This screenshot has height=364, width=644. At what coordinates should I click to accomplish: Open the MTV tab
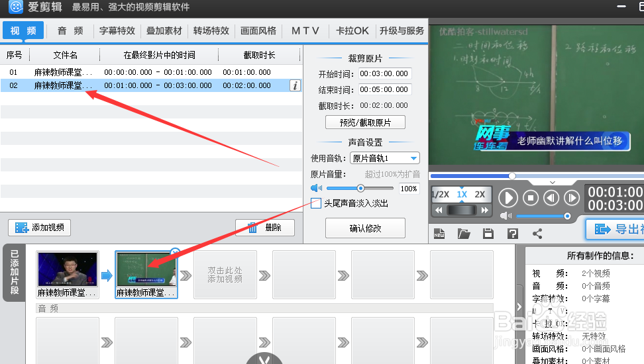[x=305, y=31]
